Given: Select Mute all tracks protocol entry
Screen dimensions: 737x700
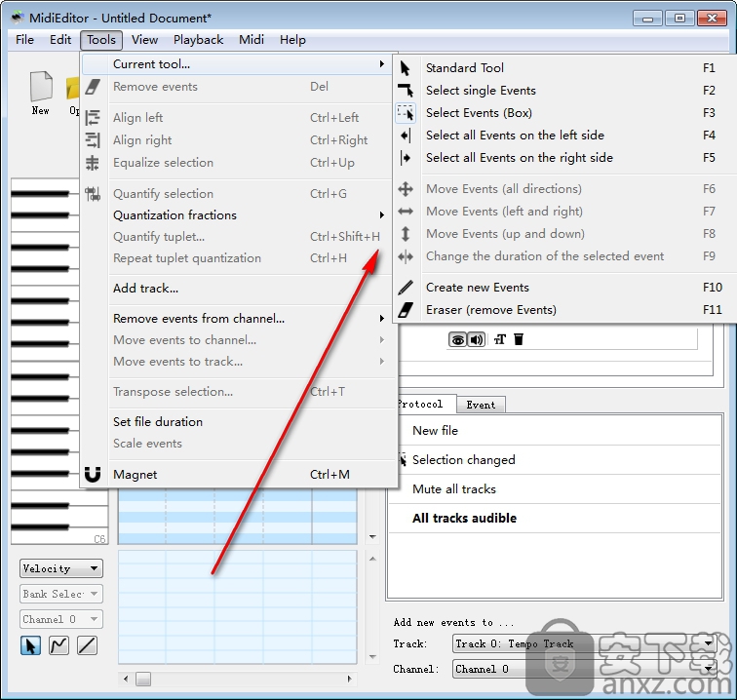Looking at the screenshot, I should [x=555, y=488].
